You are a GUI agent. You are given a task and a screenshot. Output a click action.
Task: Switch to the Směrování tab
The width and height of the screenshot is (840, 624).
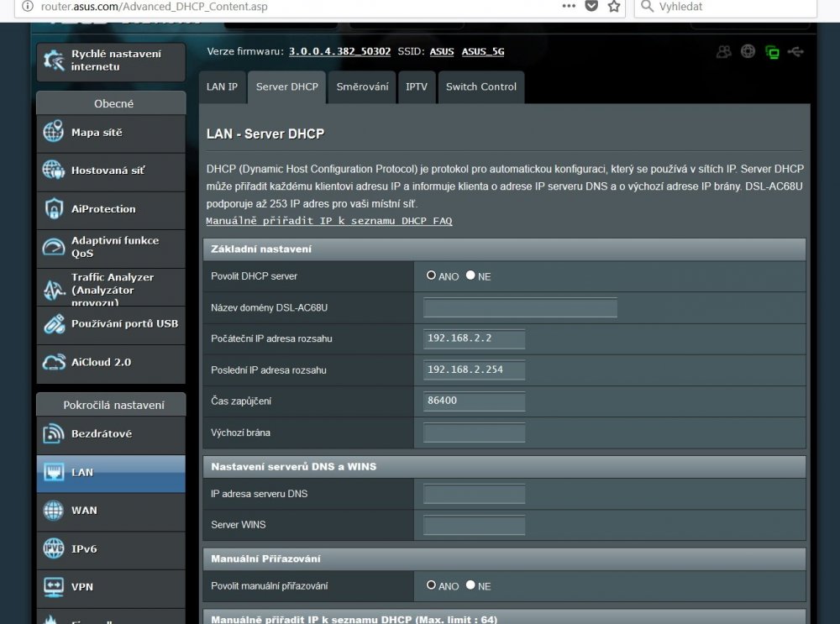(362, 87)
